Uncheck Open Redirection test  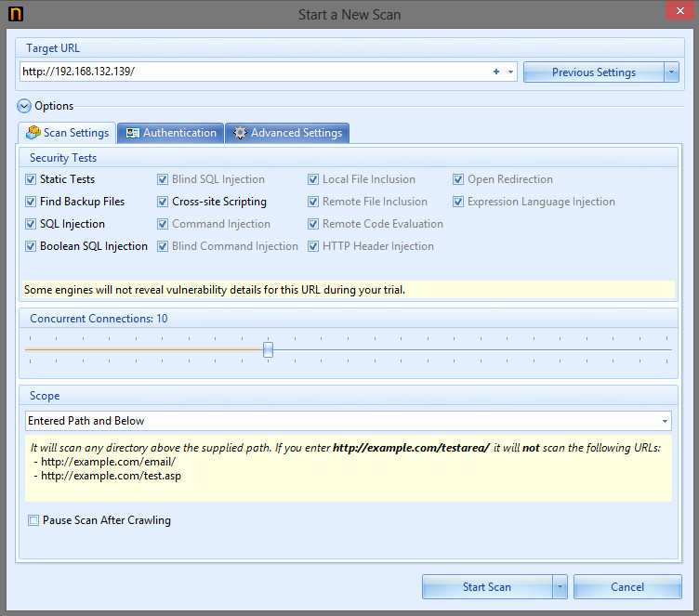(x=458, y=179)
